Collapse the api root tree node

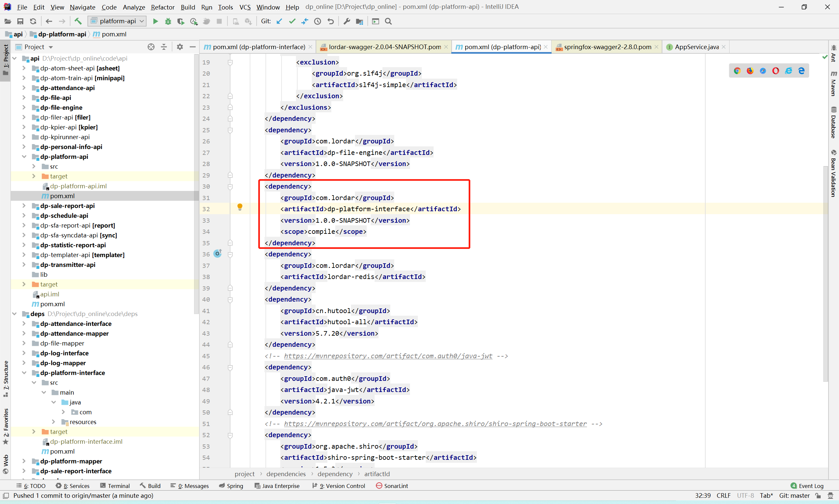[14, 58]
